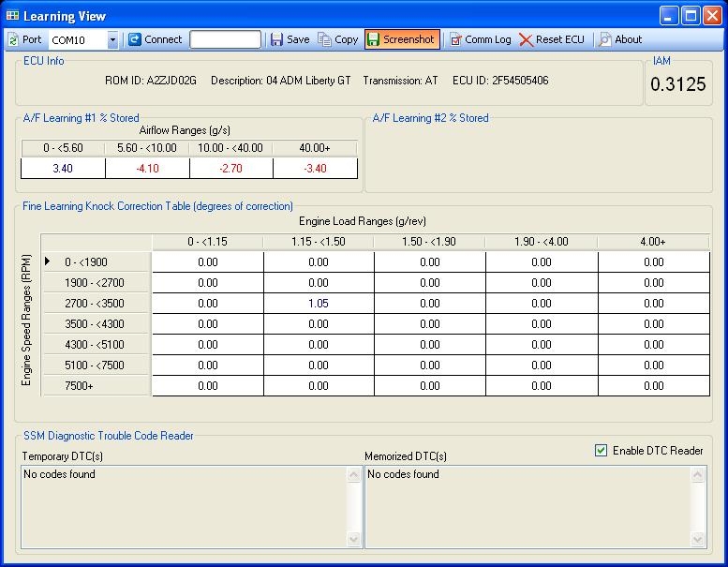Click the Memorized DTC scrollbar up arrow

pyautogui.click(x=697, y=474)
